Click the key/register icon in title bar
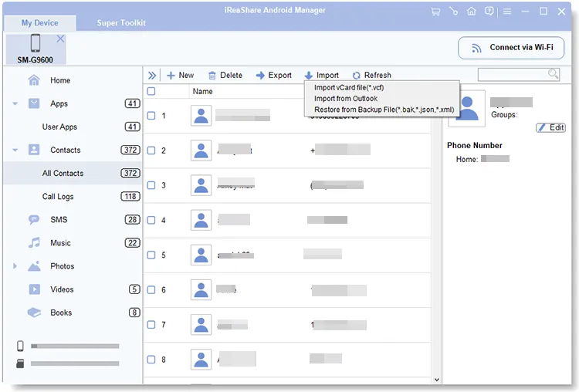Viewport: 579px width, 392px height. pyautogui.click(x=453, y=12)
